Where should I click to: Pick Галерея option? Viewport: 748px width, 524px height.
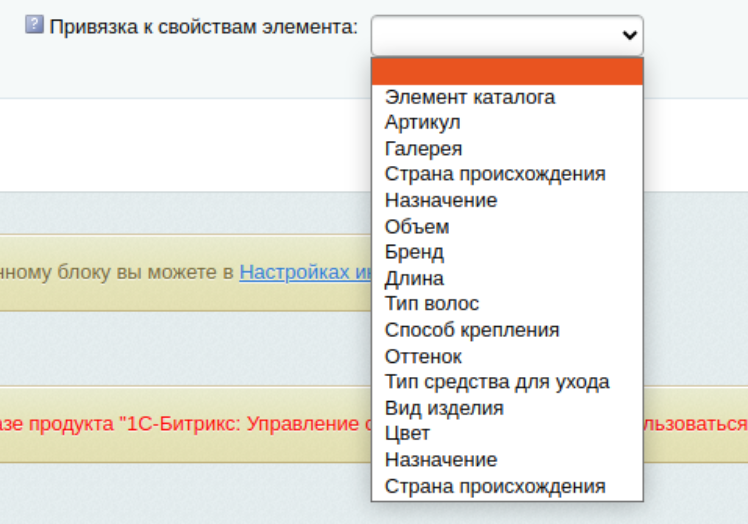507,149
